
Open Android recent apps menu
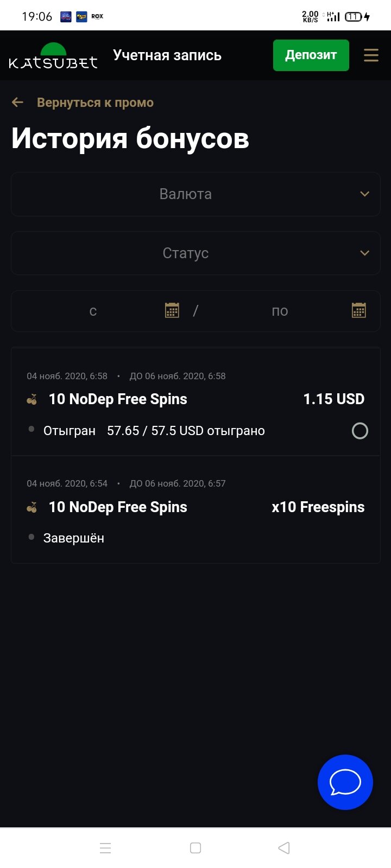pyautogui.click(x=105, y=848)
